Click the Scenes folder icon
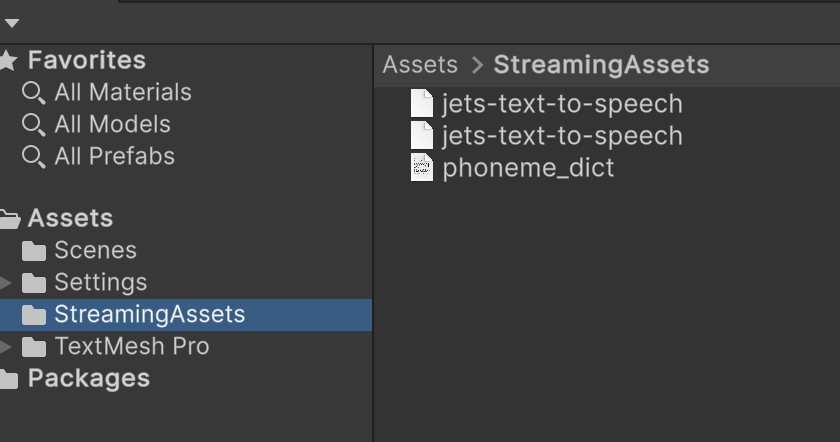 click(34, 251)
